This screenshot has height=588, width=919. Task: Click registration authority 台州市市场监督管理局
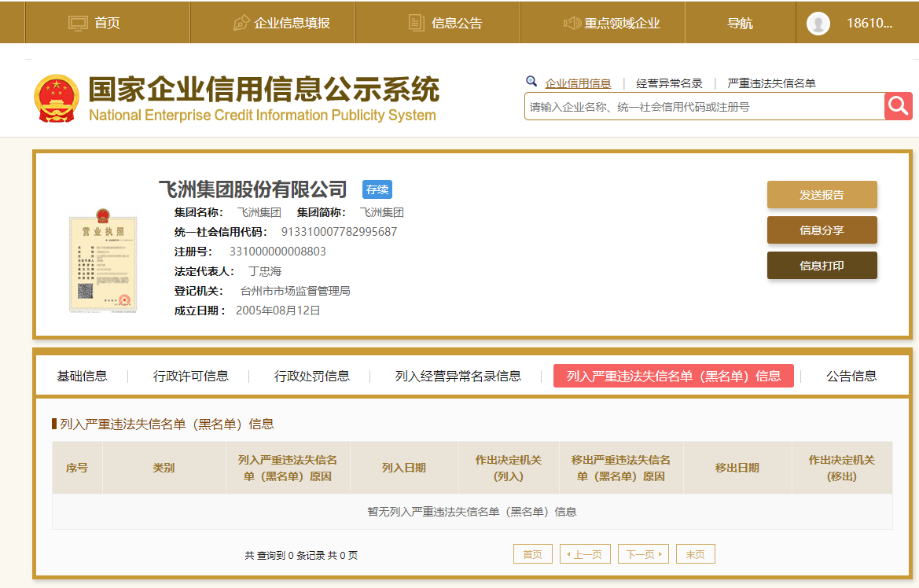tap(296, 291)
